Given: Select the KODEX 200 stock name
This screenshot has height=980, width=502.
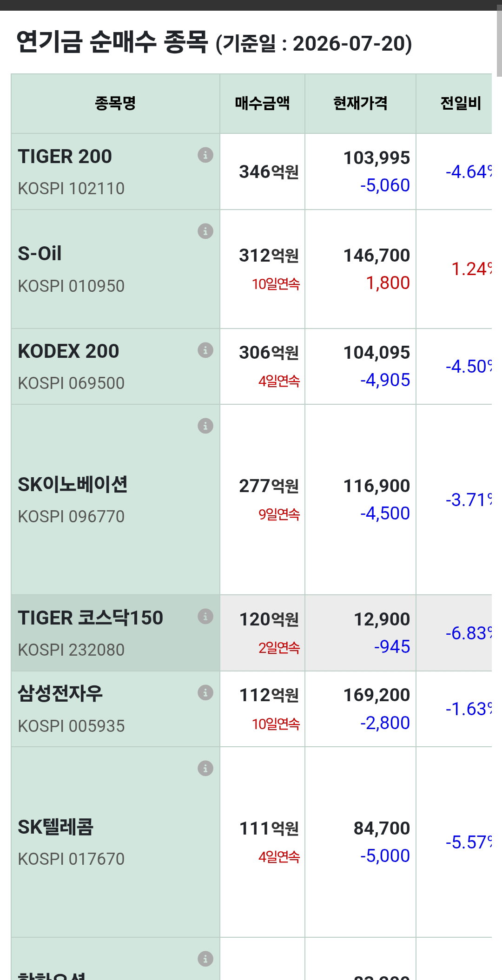Looking at the screenshot, I should pos(68,351).
